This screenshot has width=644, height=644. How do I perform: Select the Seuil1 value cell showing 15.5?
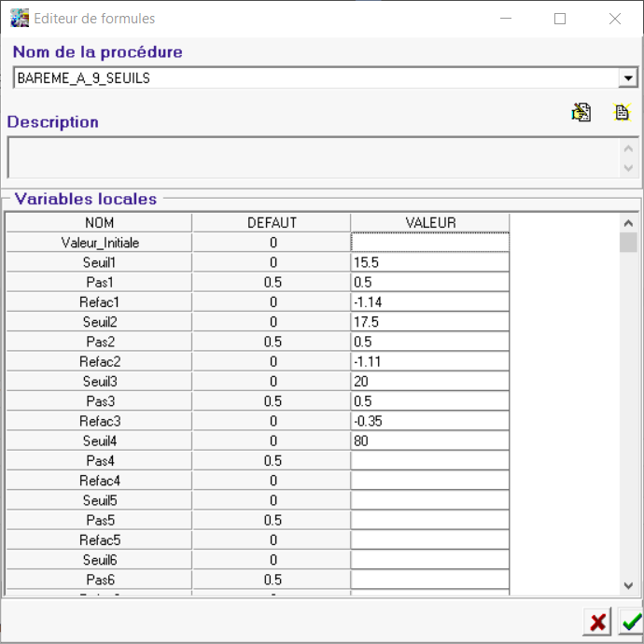429,262
